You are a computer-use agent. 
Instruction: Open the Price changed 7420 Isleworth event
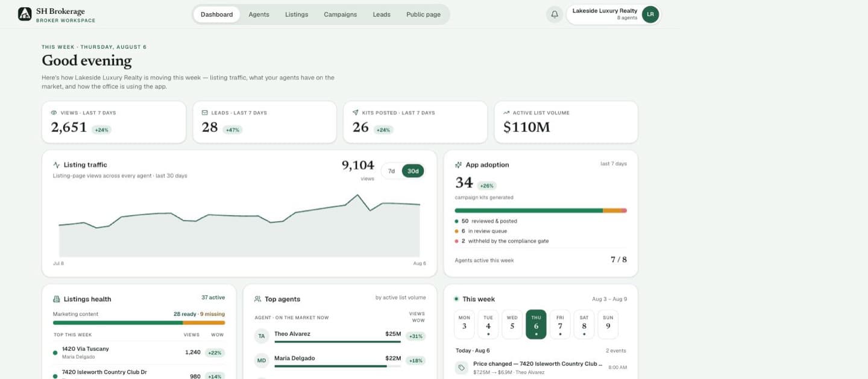pyautogui.click(x=541, y=368)
